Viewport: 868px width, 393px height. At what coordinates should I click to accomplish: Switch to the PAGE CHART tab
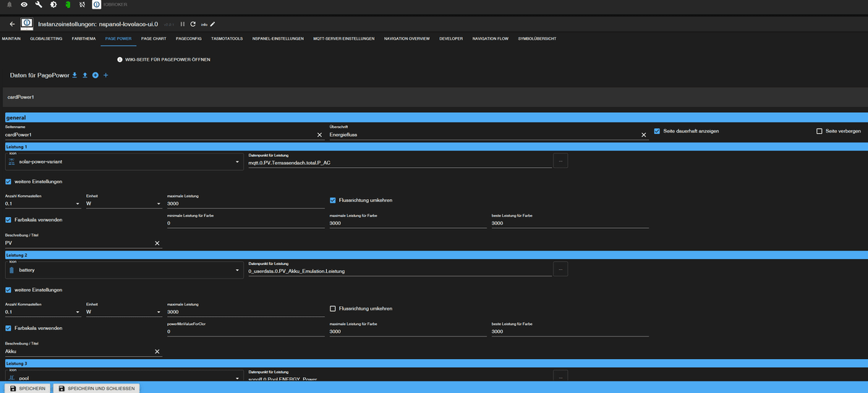[153, 38]
